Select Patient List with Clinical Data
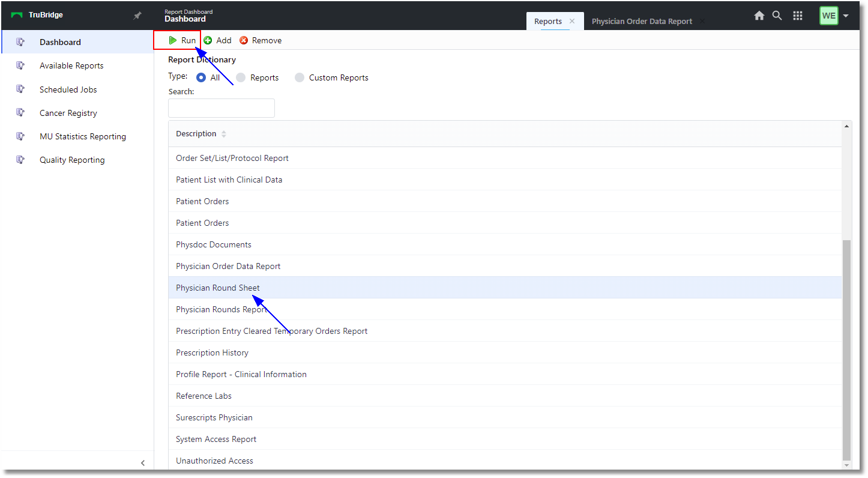The image size is (868, 478). tap(505, 180)
